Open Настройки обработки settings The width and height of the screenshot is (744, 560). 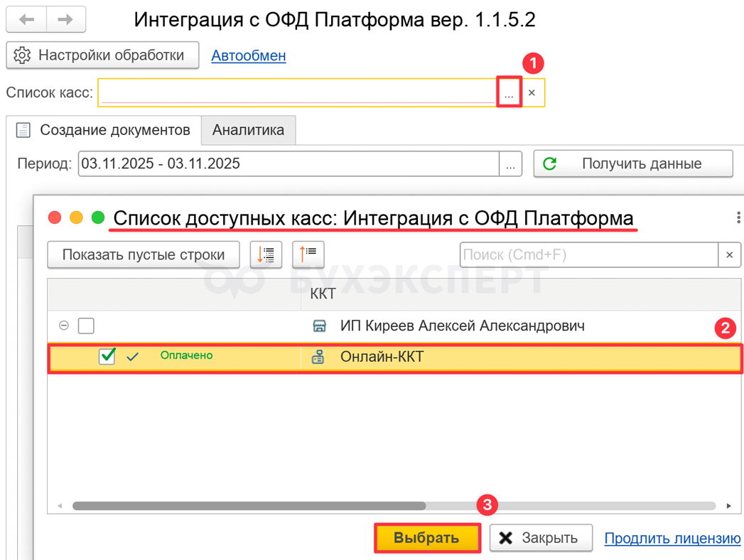(102, 55)
